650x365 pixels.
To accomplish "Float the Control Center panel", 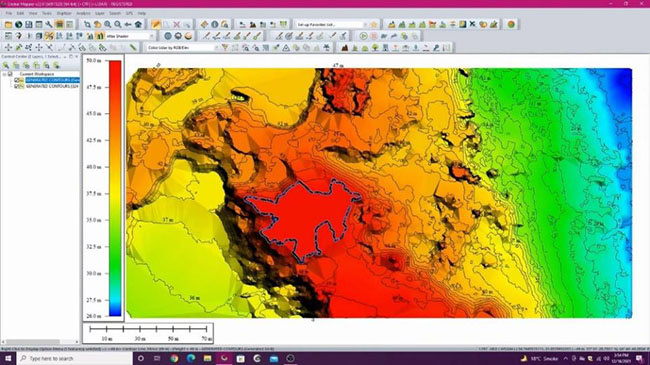I will click(x=71, y=56).
